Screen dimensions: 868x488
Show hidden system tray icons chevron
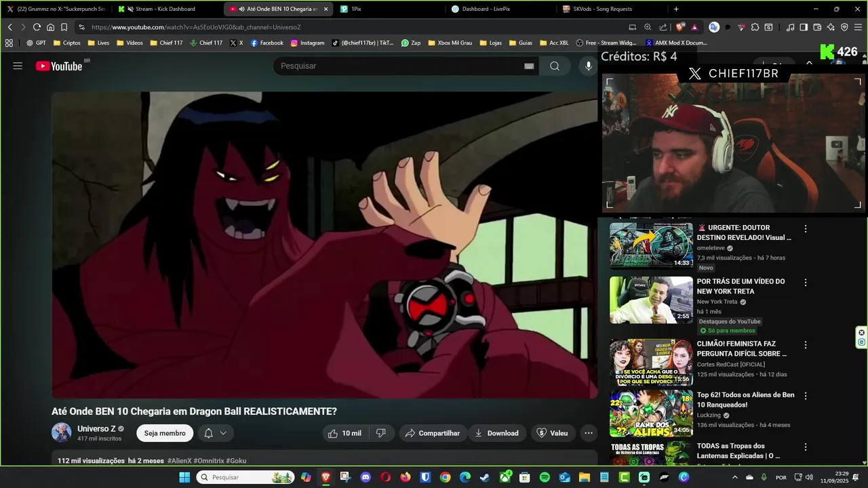(x=734, y=477)
